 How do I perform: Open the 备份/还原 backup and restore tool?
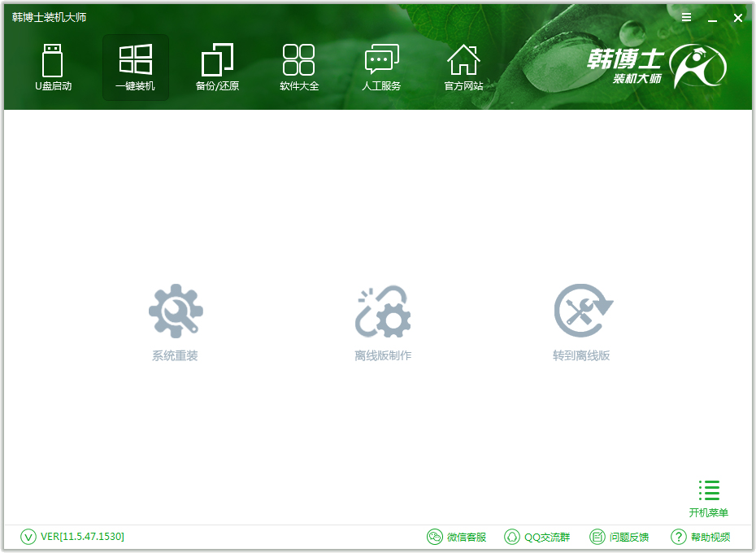pos(216,67)
